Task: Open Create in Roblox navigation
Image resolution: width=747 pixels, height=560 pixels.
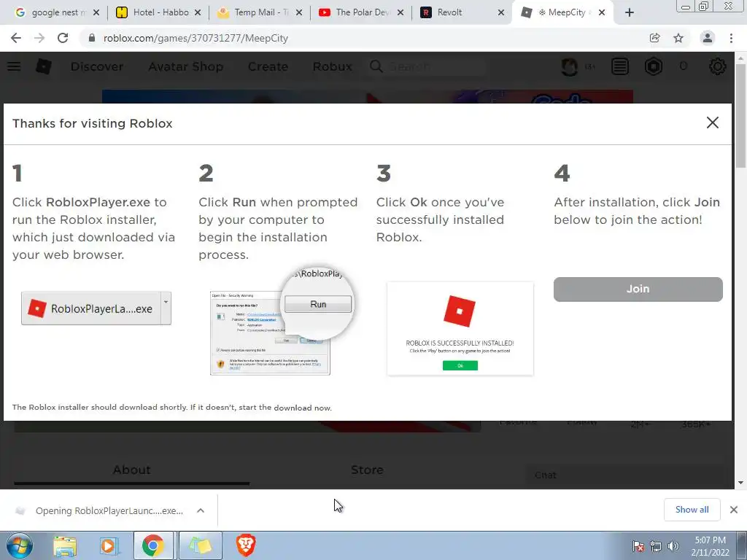Action: tap(268, 66)
